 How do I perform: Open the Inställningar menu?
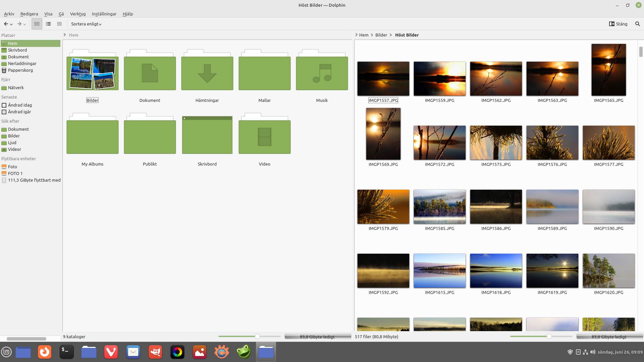coord(104,14)
